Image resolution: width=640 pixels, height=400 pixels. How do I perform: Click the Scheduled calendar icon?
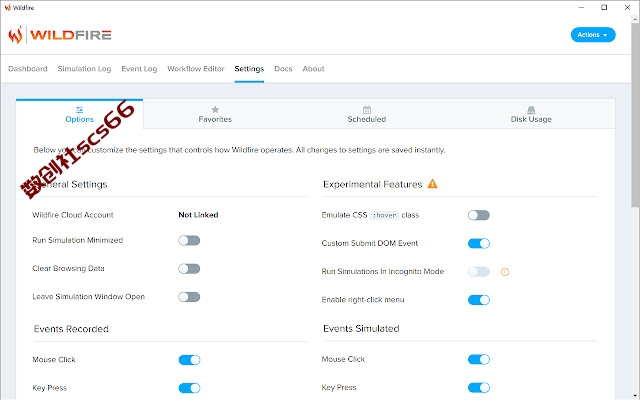(x=367, y=109)
